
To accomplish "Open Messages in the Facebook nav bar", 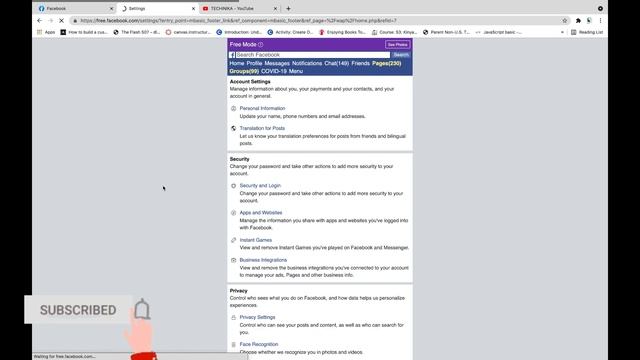I will [277, 64].
